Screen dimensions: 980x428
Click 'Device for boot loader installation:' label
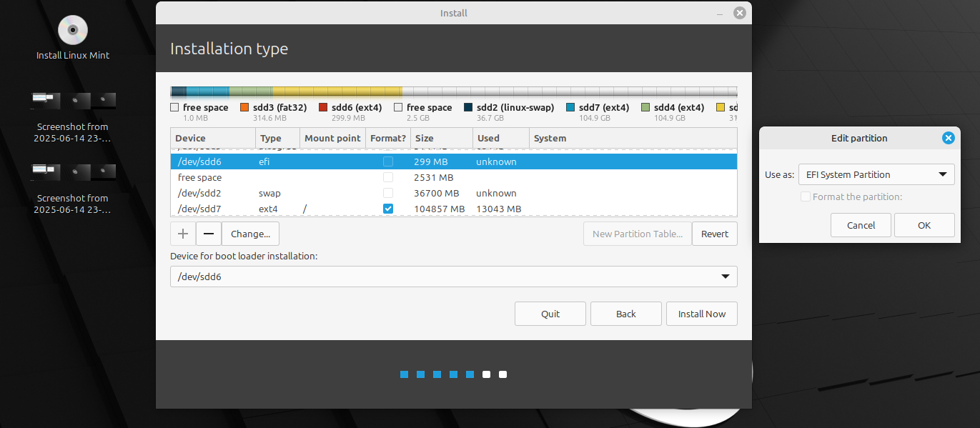tap(244, 256)
